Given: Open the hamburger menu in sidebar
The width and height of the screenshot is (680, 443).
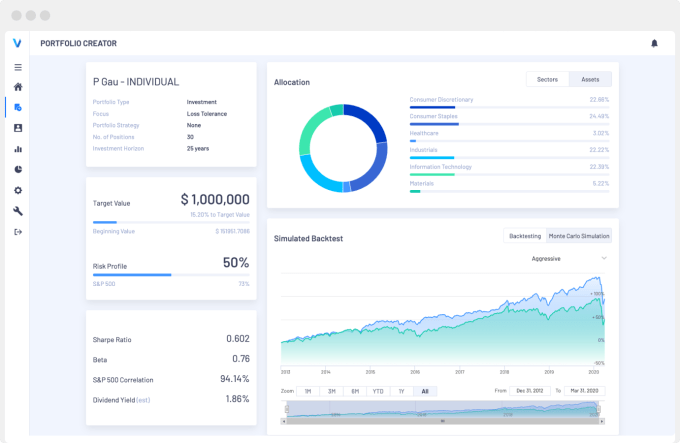Looking at the screenshot, I should pos(18,67).
